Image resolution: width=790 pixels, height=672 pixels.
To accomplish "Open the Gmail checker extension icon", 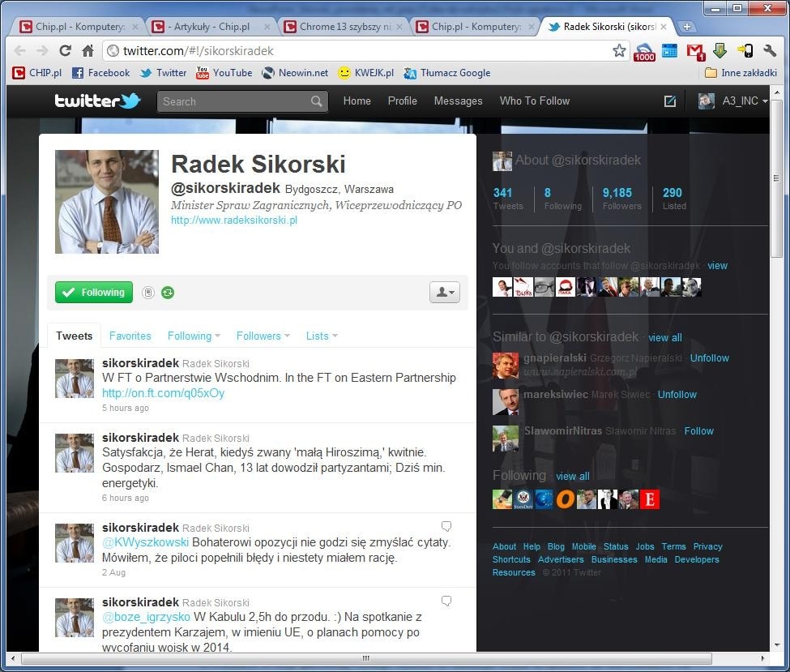I will click(x=696, y=51).
